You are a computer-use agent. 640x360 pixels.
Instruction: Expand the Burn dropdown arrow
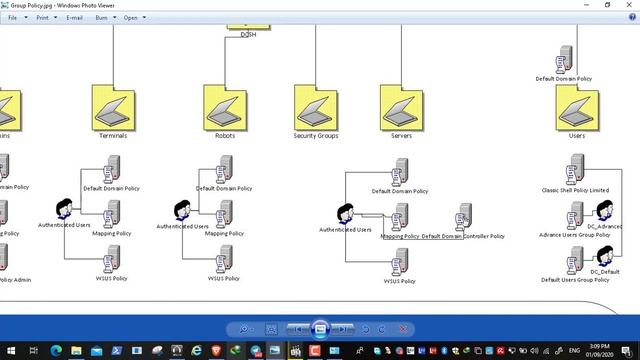[x=115, y=18]
